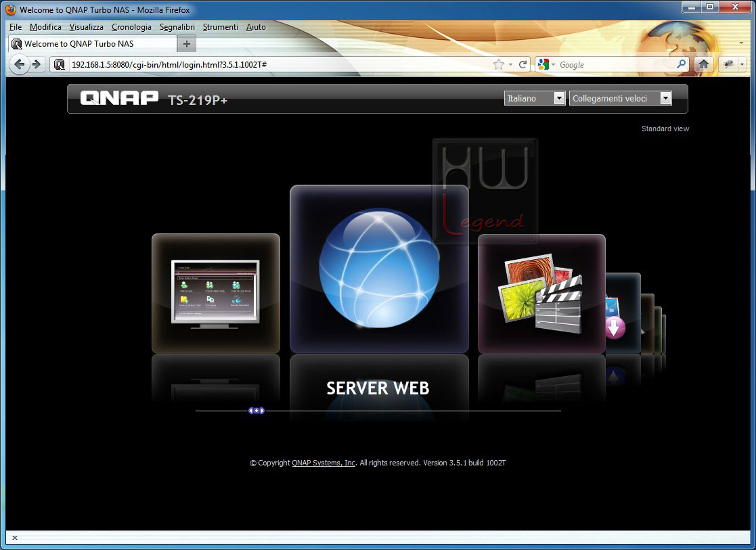This screenshot has height=550, width=756.
Task: Reload the page with the refresh icon
Action: click(522, 64)
